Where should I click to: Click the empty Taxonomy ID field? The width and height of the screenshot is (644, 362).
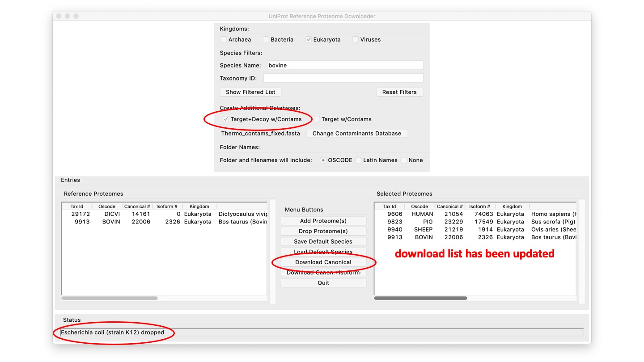coord(343,78)
